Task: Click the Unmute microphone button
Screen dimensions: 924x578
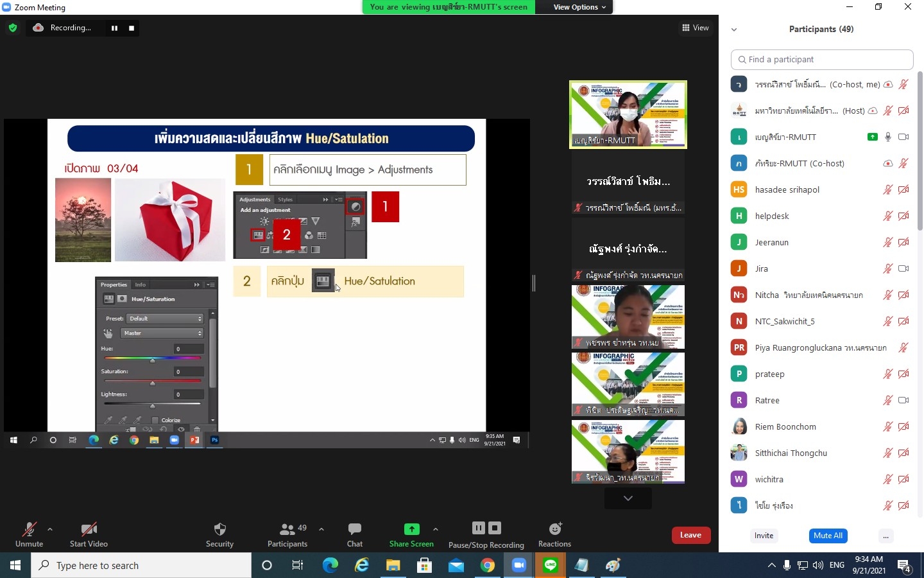Action: [x=29, y=534]
